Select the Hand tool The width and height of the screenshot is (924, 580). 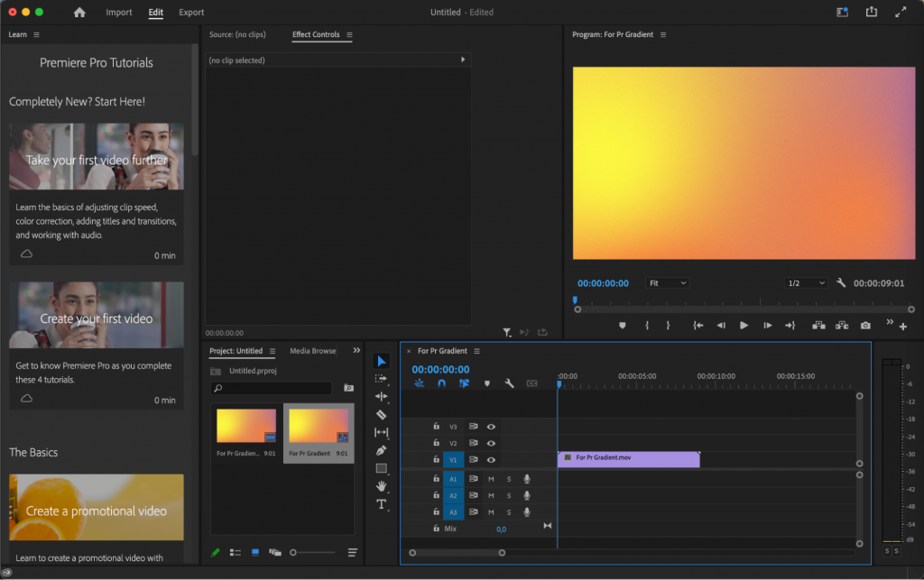[381, 487]
